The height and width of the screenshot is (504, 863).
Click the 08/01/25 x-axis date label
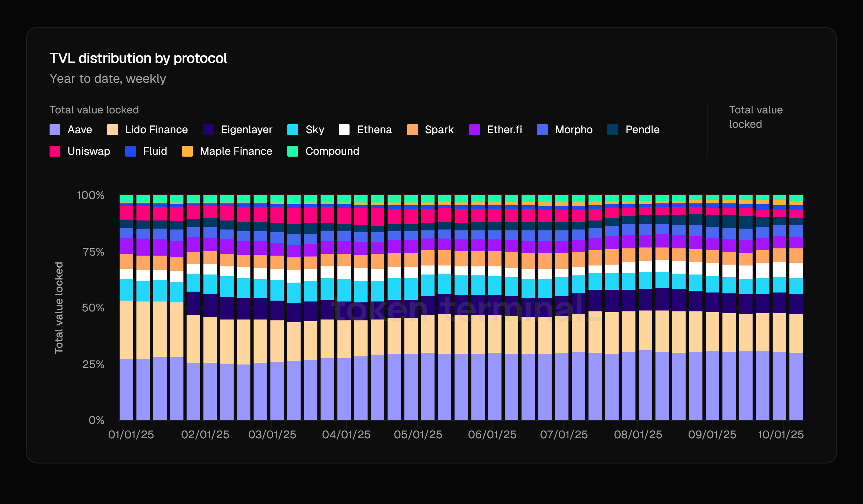tap(638, 434)
